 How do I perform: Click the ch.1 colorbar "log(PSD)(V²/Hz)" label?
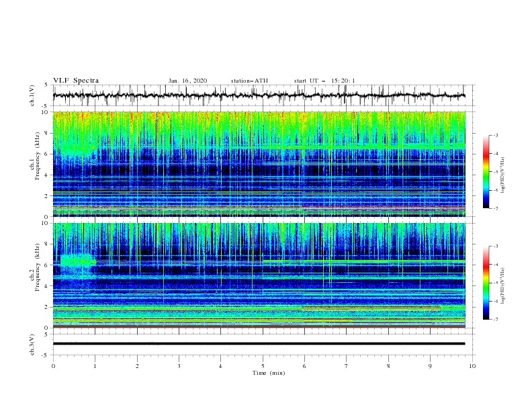coord(503,175)
